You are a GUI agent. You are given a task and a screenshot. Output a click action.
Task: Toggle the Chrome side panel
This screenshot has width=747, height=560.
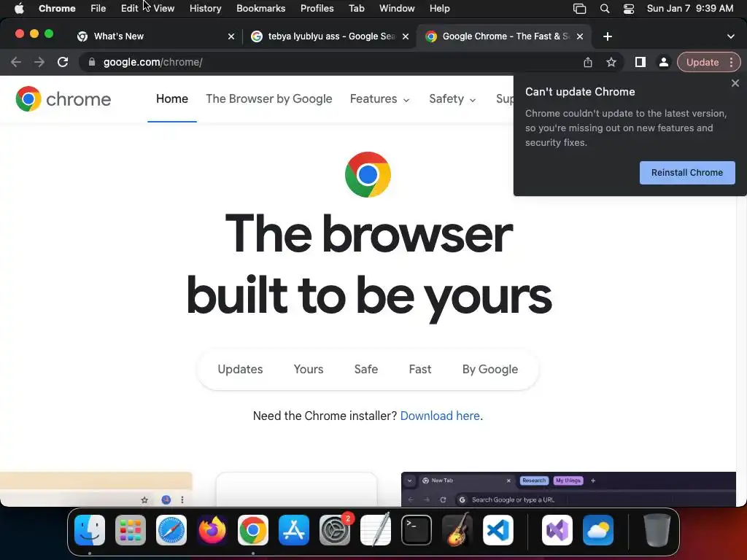pyautogui.click(x=640, y=62)
